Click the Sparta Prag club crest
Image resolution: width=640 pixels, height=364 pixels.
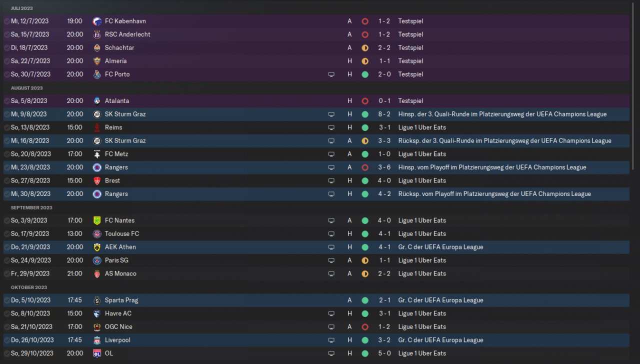pos(97,300)
